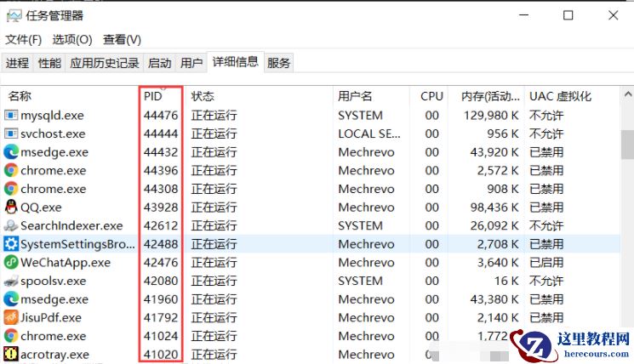Click the Chrome icon for PID 44308

point(11,189)
